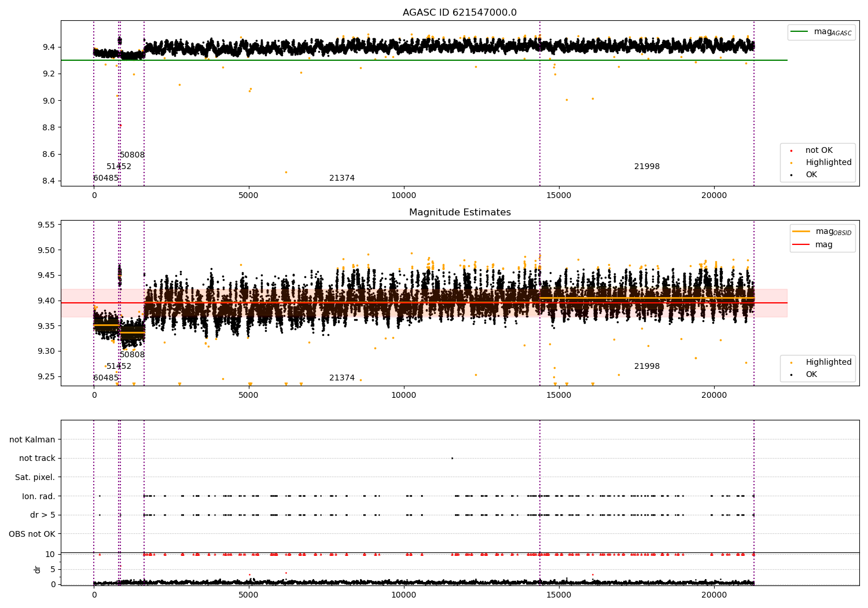Screen dimensions: 868x608
Task: Click the 'Sat. pixel.' axis label
Action: (35, 478)
